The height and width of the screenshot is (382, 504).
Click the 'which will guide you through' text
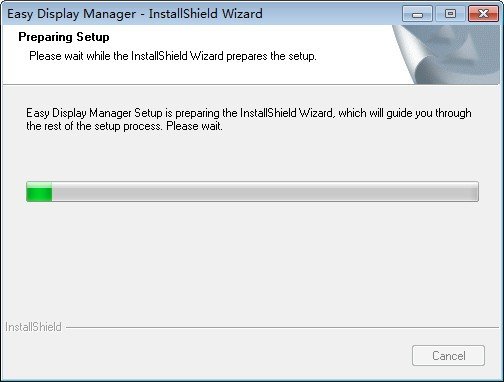click(x=405, y=113)
